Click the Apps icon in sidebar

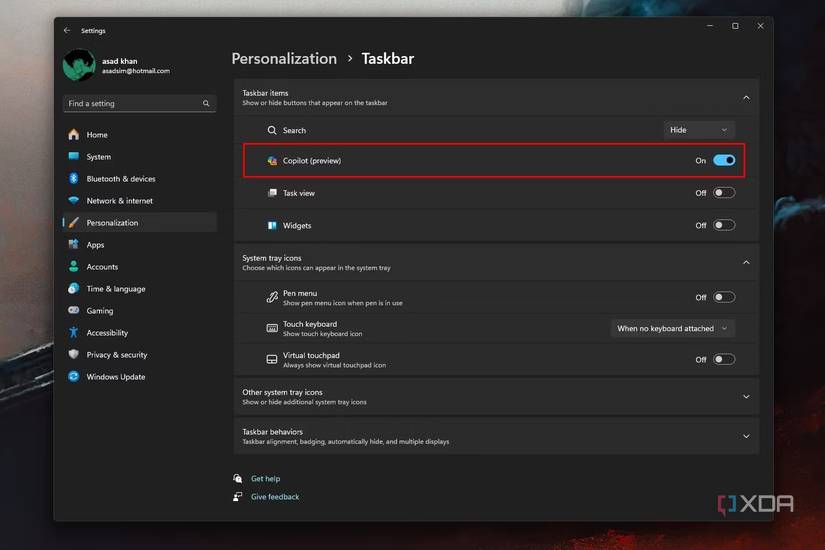(74, 244)
